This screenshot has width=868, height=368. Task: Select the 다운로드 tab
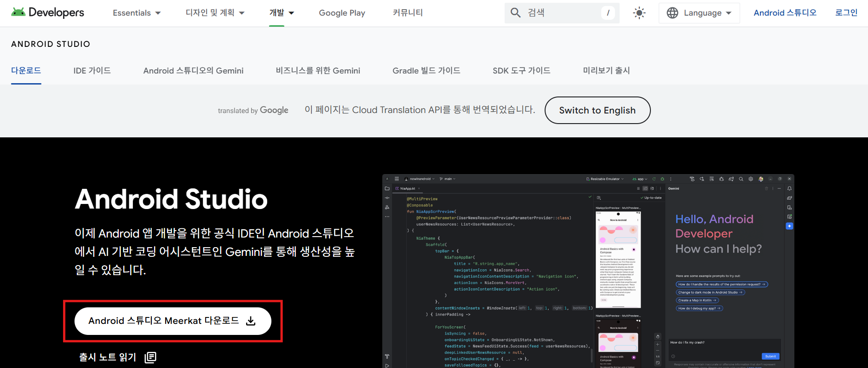click(26, 70)
